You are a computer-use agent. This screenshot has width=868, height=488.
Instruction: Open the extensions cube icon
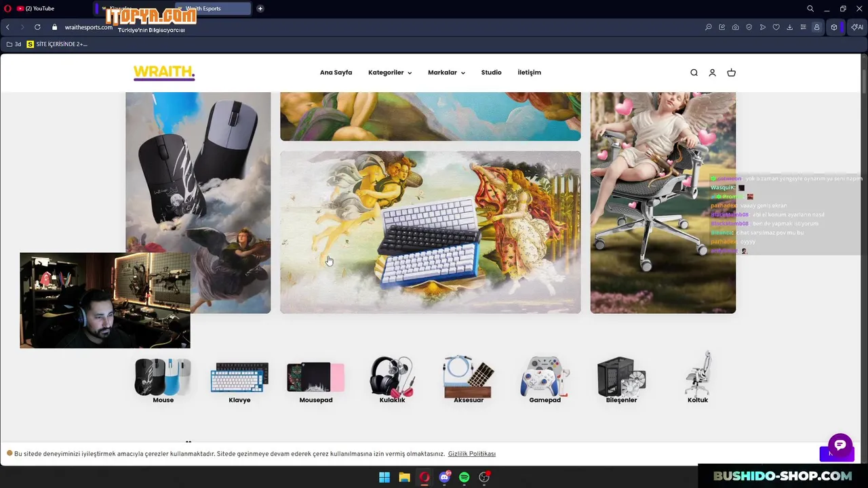coord(834,27)
